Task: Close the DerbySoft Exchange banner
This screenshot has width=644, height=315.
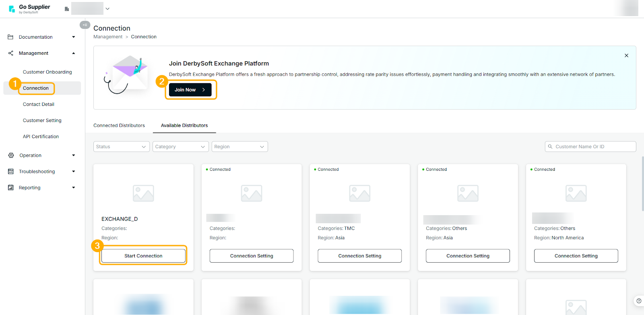Action: pyautogui.click(x=626, y=56)
